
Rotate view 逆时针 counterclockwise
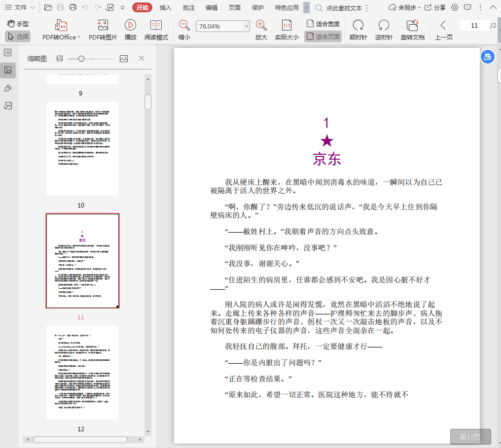tap(384, 30)
